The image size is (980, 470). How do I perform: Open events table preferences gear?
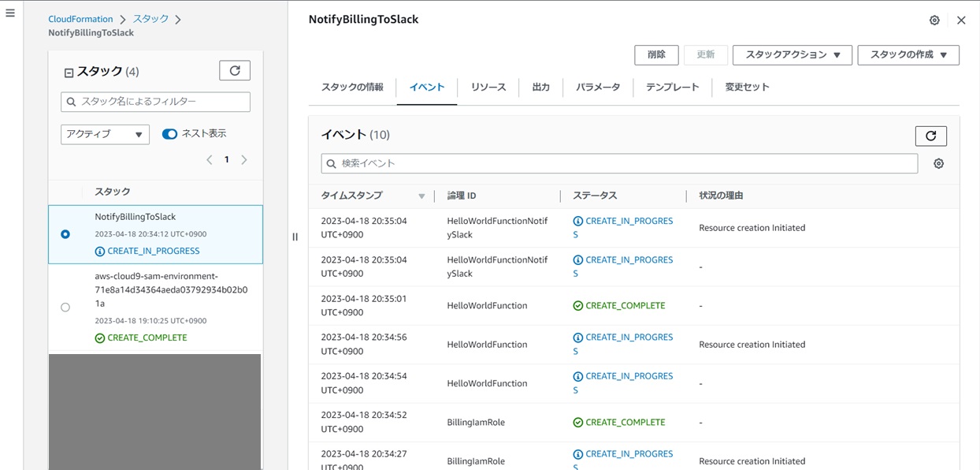[x=938, y=163]
